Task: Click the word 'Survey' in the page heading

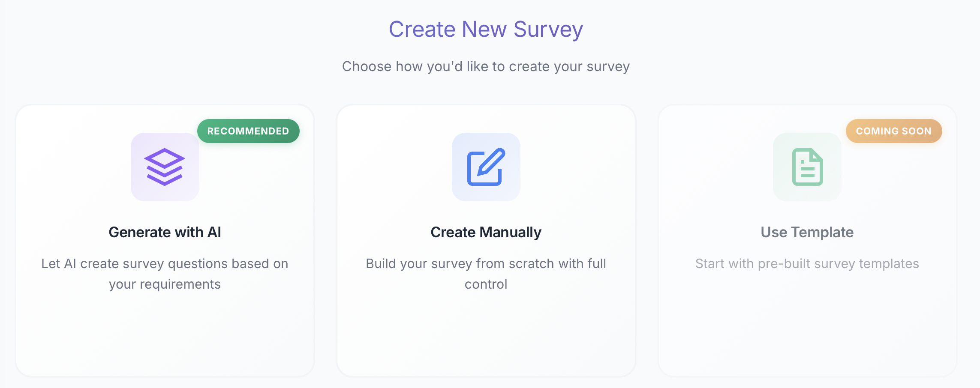Action: tap(548, 29)
